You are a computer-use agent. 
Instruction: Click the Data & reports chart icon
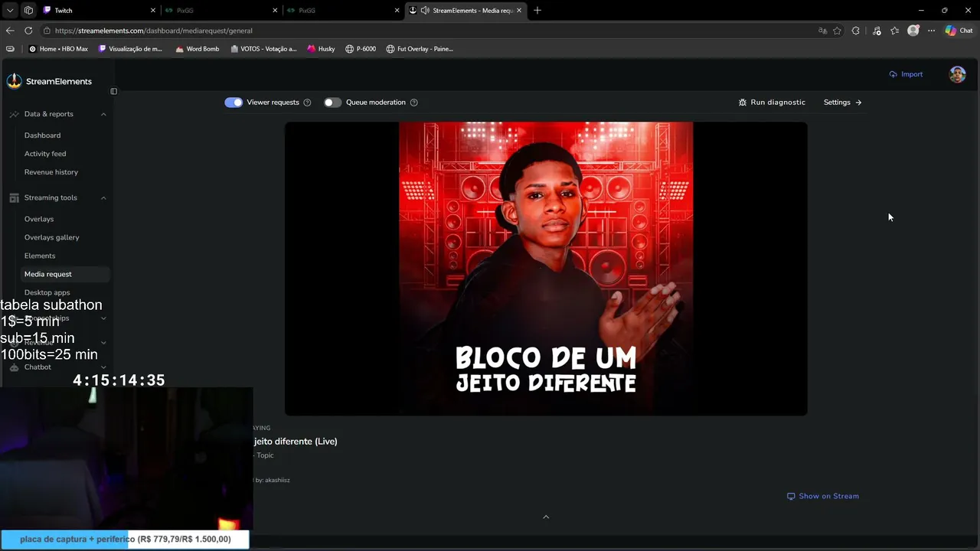pyautogui.click(x=14, y=114)
